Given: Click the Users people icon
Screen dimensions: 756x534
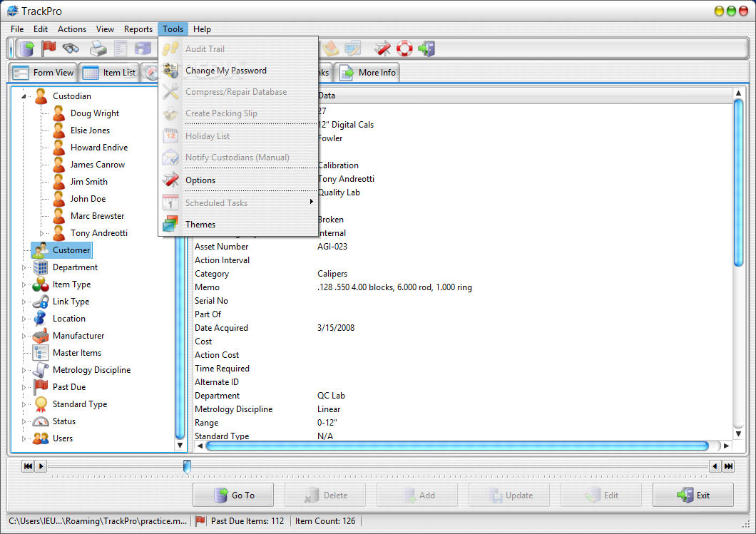Looking at the screenshot, I should (x=41, y=438).
